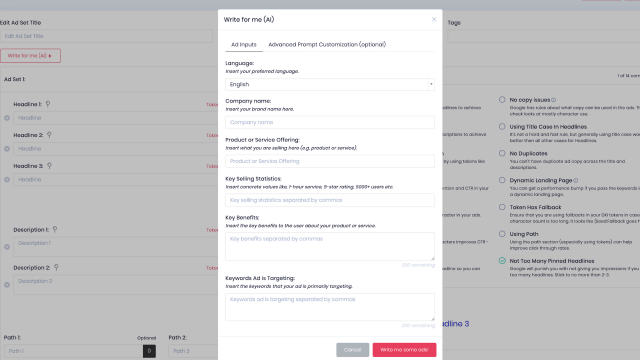
Task: Toggle the Using Path check circle
Action: pos(502,234)
